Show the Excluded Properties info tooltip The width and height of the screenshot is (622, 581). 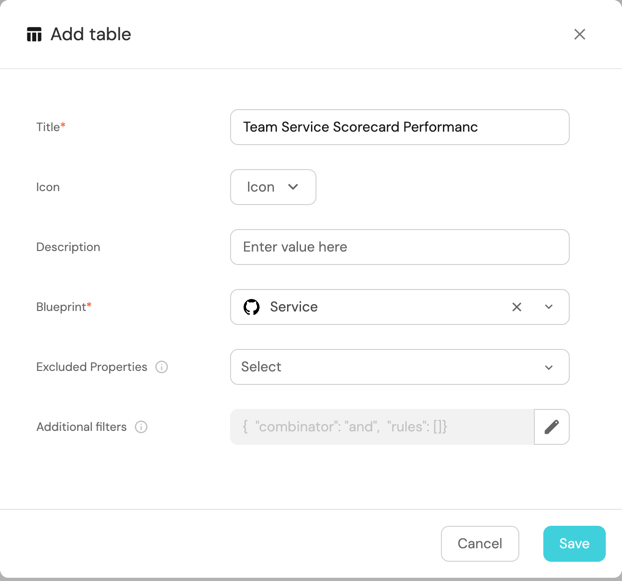tap(162, 367)
